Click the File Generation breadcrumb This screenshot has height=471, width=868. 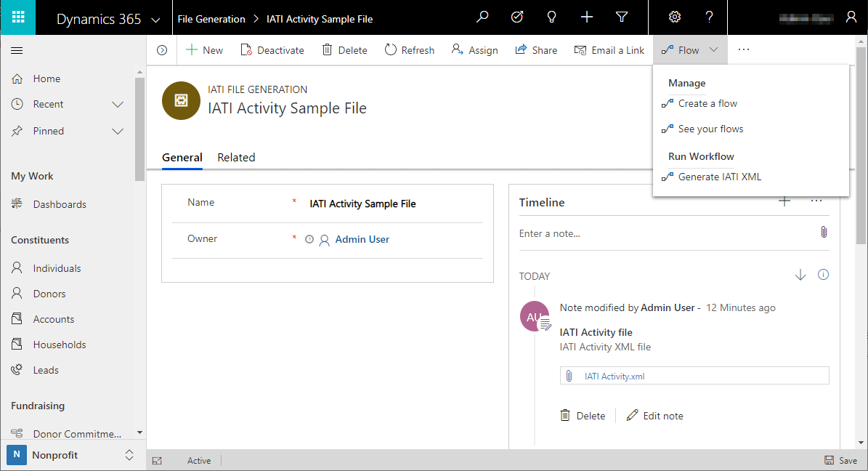[211, 19]
